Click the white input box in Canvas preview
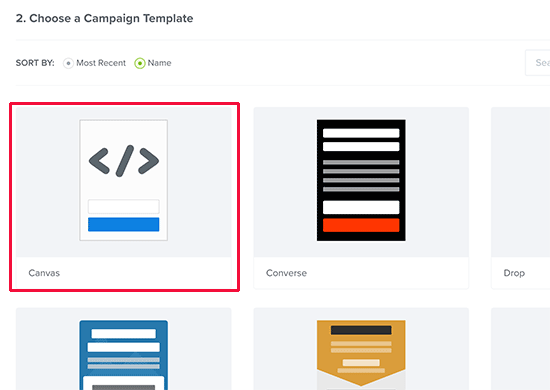The height and width of the screenshot is (390, 550). pyautogui.click(x=123, y=207)
